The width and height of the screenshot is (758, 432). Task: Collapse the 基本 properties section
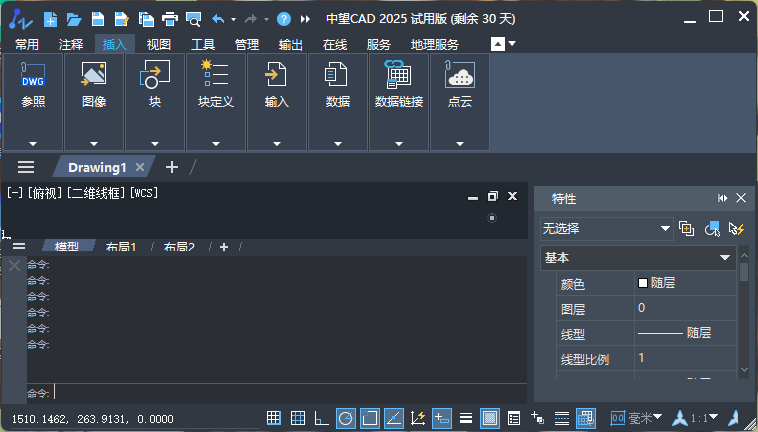[x=725, y=258]
